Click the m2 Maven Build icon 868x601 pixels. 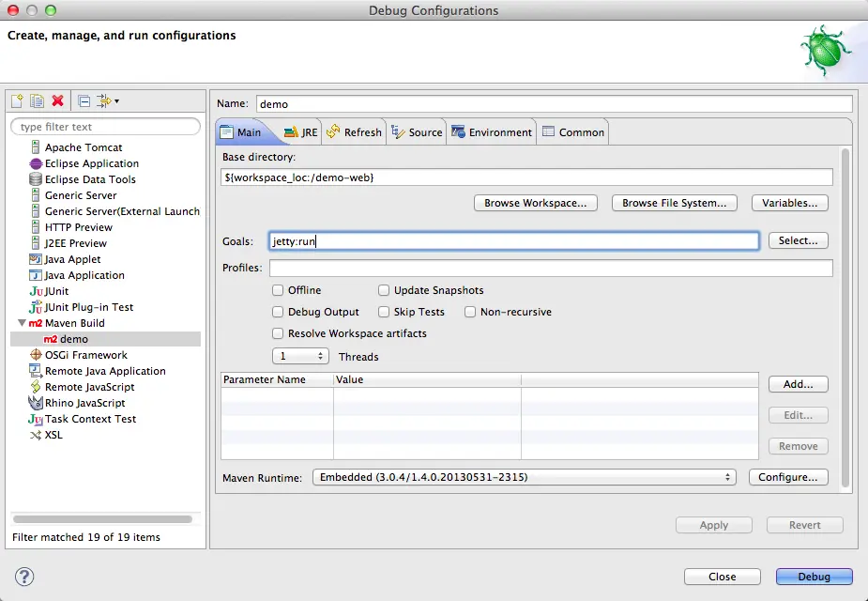point(36,323)
